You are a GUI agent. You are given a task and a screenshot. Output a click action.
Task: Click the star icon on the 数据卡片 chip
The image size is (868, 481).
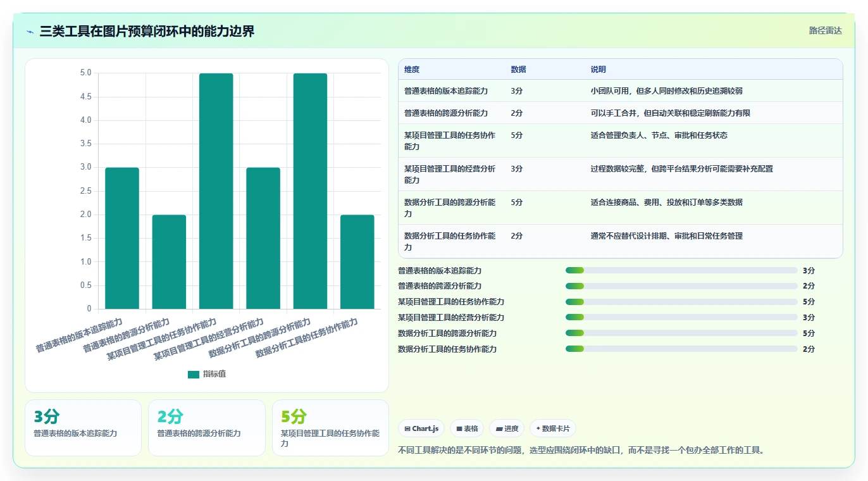coord(538,428)
